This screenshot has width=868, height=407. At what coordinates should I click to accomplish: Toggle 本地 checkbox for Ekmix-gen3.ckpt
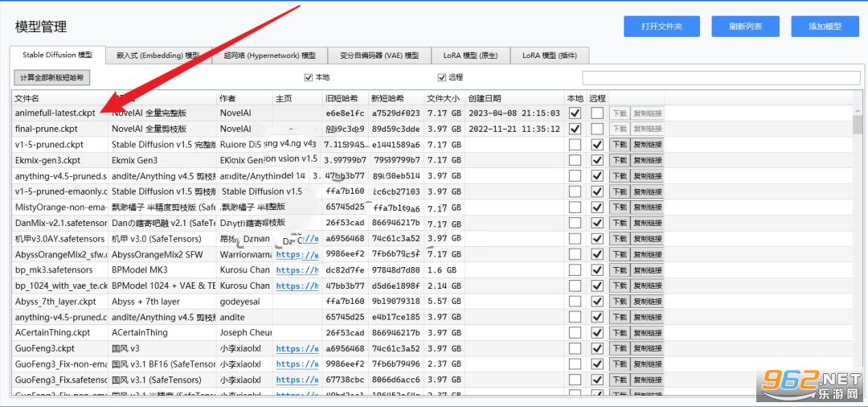coord(575,160)
